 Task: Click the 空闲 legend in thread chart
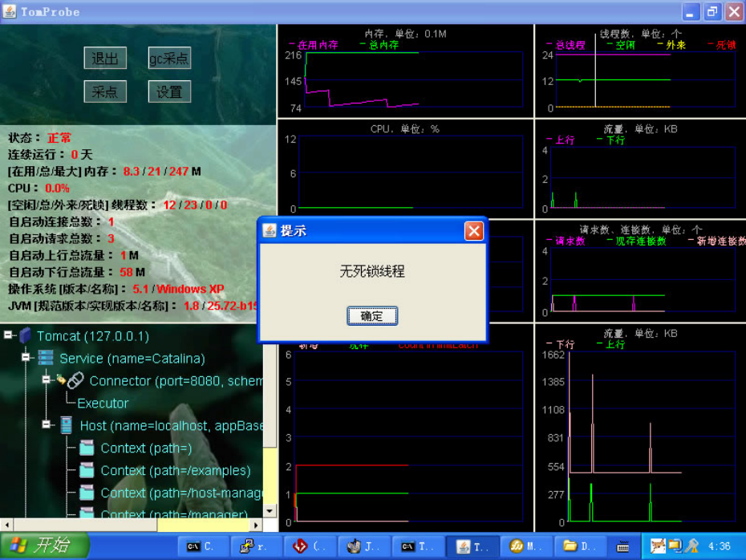pos(622,45)
